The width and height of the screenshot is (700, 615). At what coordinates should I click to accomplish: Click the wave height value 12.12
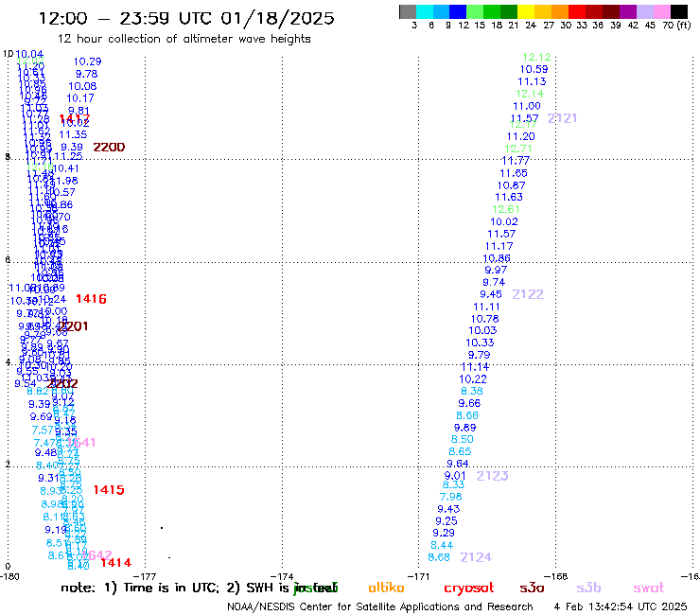[x=537, y=57]
